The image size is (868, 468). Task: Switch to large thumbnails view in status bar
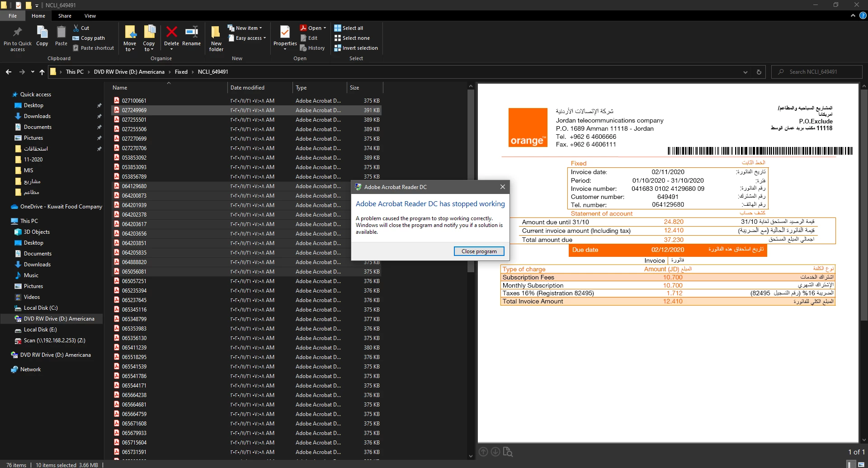tap(861, 464)
